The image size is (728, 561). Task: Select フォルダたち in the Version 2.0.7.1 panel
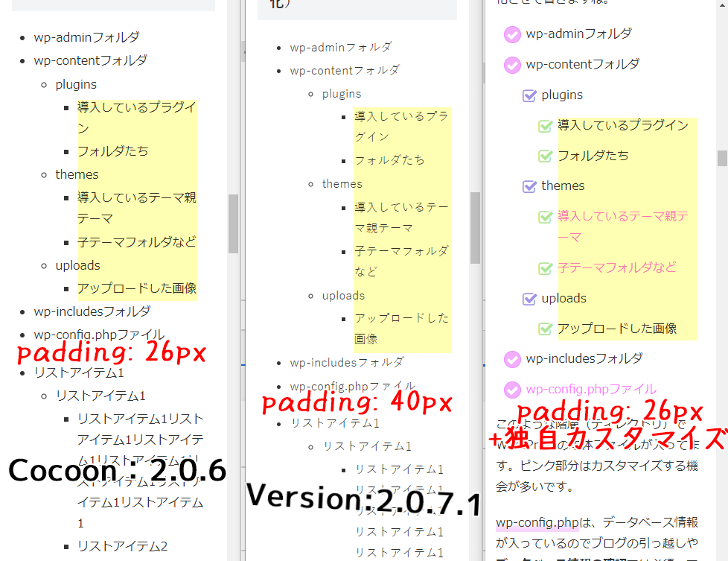[x=389, y=160]
